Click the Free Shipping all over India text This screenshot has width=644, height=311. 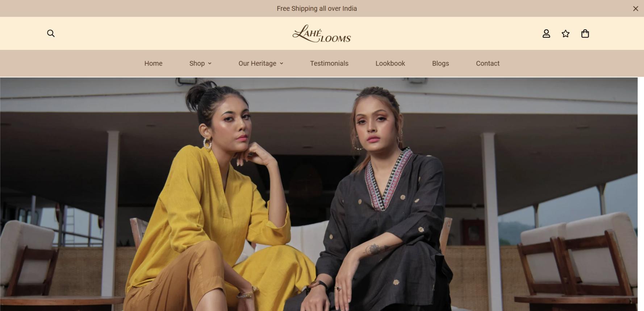pos(317,8)
